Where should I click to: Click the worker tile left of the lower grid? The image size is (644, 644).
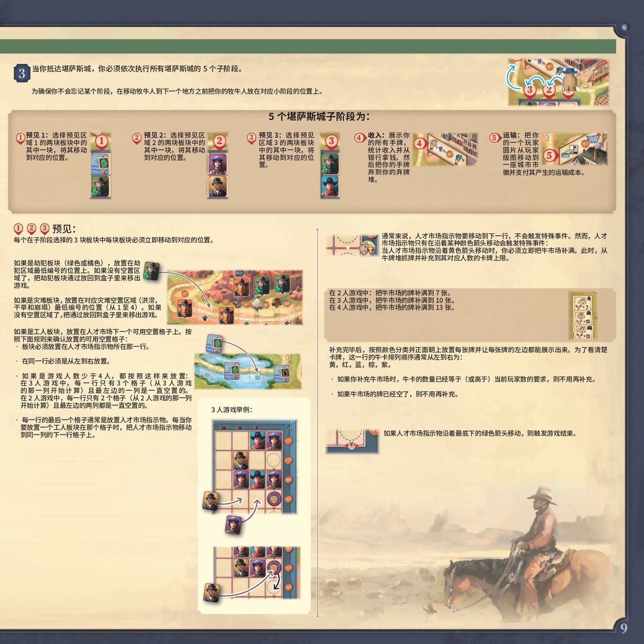click(x=211, y=593)
